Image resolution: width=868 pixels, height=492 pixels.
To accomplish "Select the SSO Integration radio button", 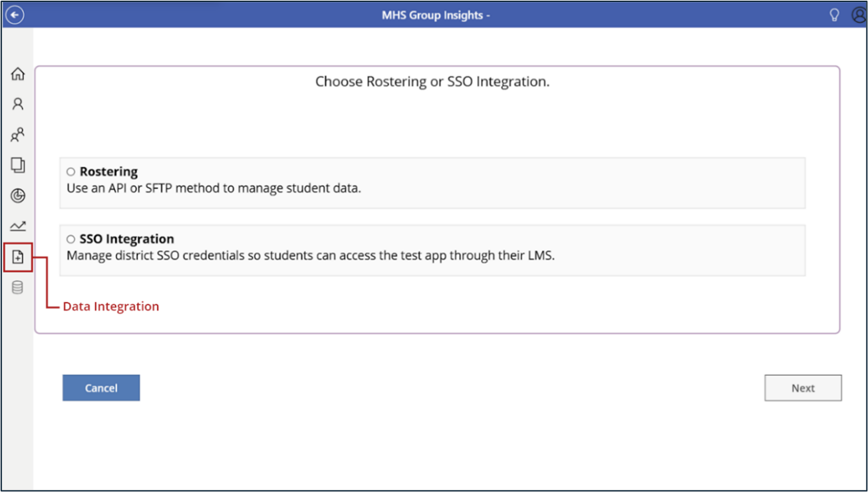I will pyautogui.click(x=71, y=239).
